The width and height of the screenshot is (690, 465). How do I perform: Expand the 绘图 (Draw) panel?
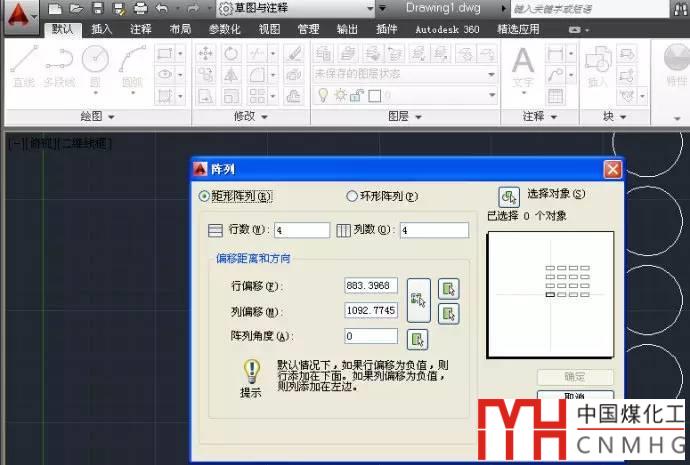click(96, 117)
